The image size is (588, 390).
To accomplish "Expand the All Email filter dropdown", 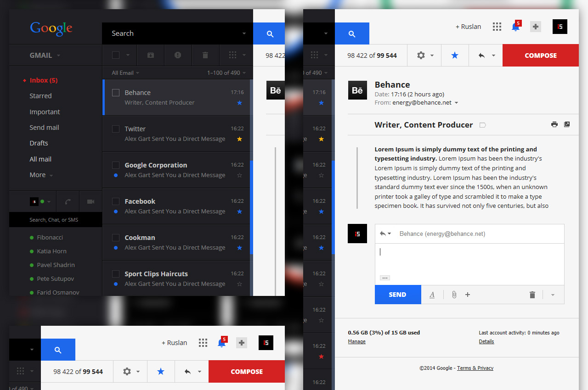I will pyautogui.click(x=125, y=72).
